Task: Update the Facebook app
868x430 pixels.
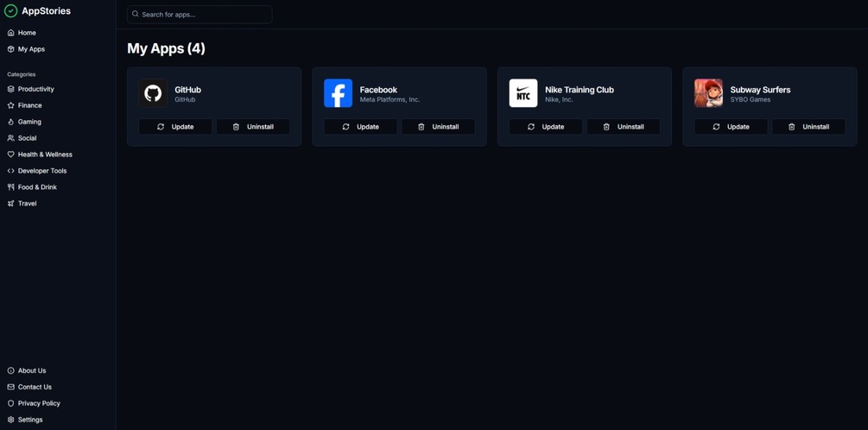Action: coord(360,127)
